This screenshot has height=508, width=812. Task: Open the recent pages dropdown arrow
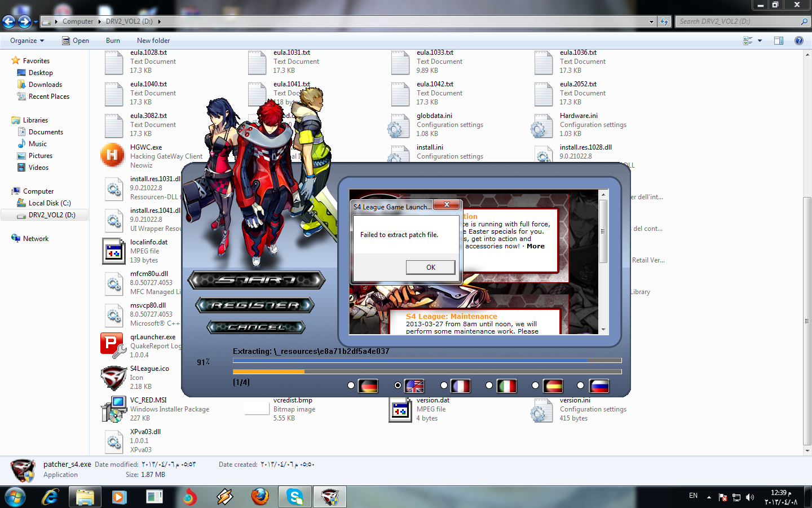pyautogui.click(x=36, y=22)
